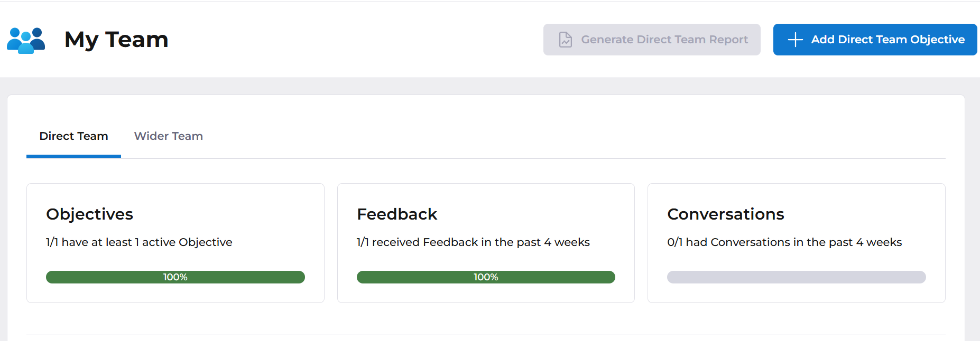Click the 100% label on the Feedback bar
Image resolution: width=980 pixels, height=341 pixels.
coord(486,277)
